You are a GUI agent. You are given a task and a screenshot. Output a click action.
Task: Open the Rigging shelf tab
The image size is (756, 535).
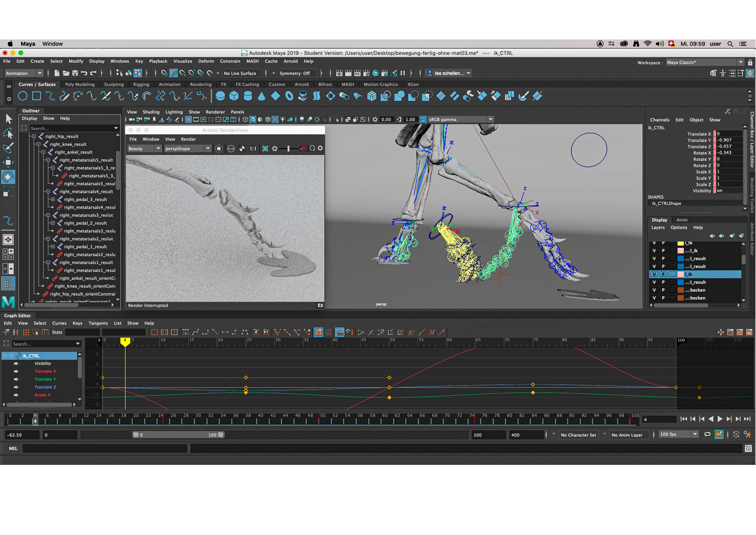141,84
